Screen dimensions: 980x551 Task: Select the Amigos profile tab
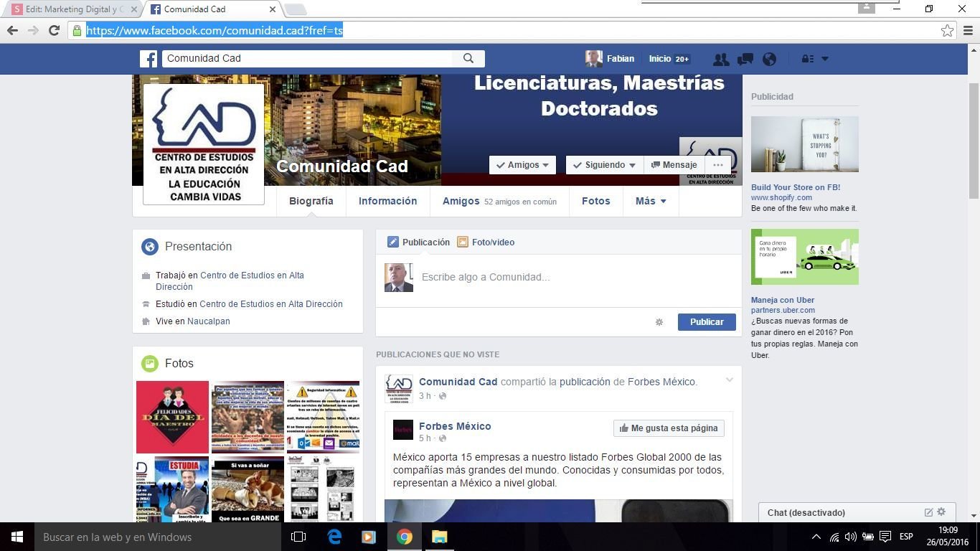click(x=499, y=202)
